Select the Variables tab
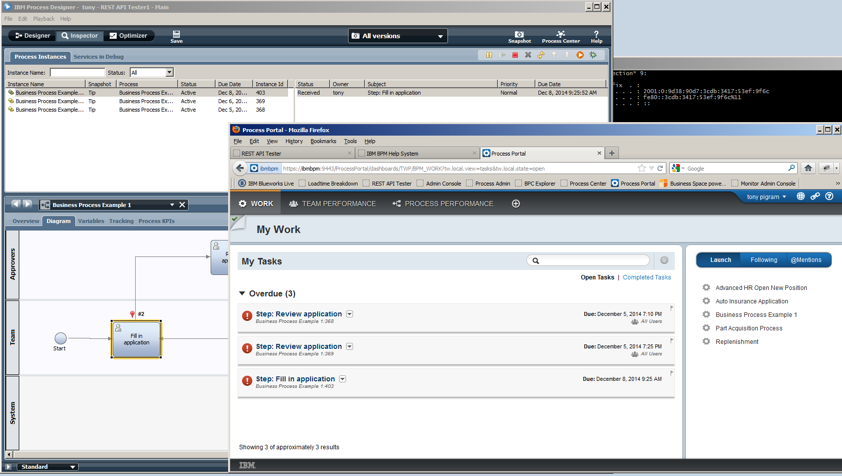The height and width of the screenshot is (476, 842). (91, 221)
